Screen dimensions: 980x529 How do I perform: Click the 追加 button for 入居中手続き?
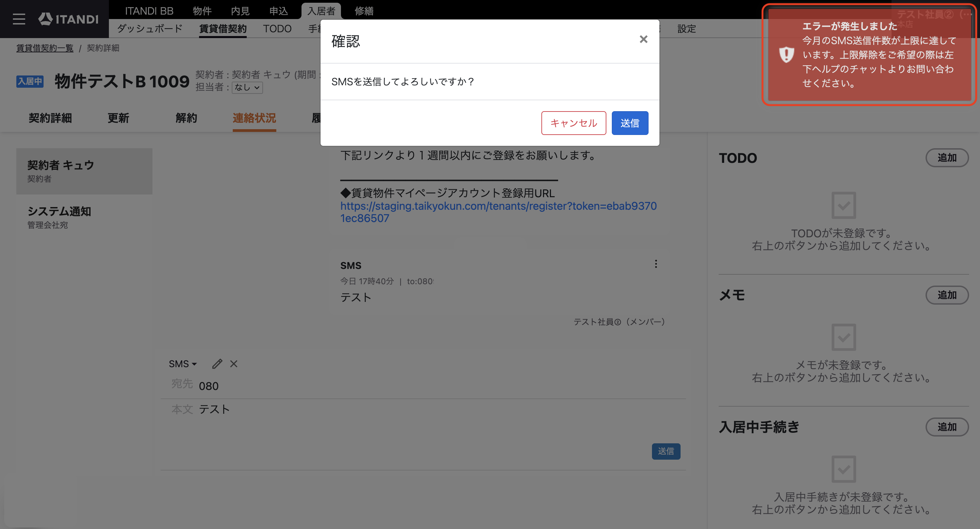coord(947,427)
